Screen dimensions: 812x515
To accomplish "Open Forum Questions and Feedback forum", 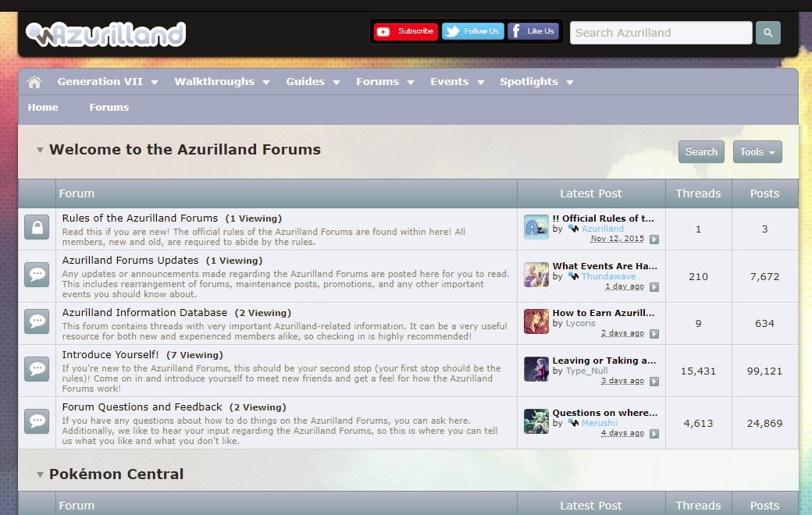I will coord(142,407).
